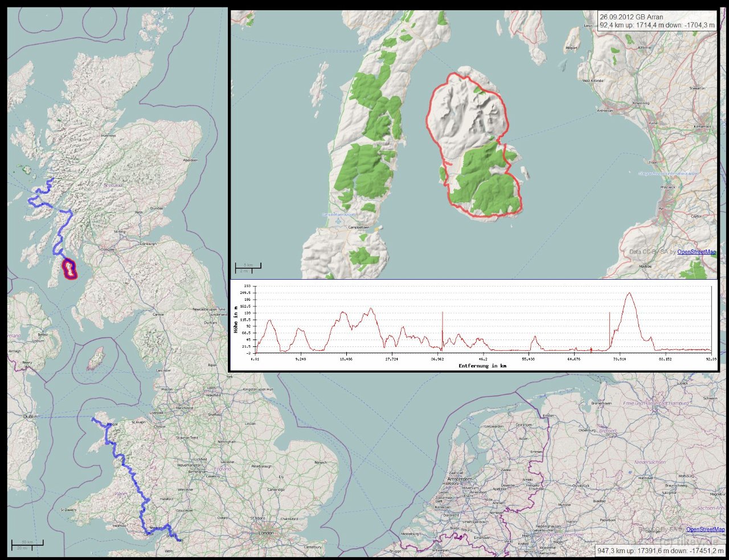Click the 'Millport' label in the inset map
This screenshot has width=729, height=560.
click(x=571, y=48)
